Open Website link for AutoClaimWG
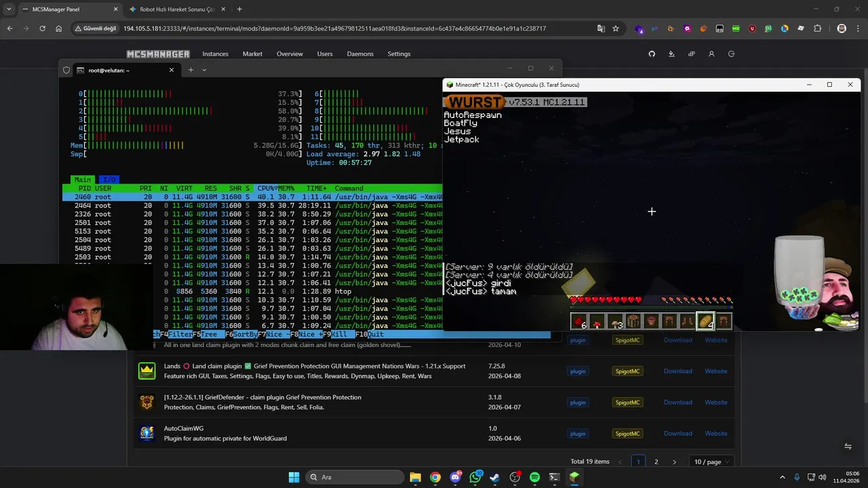Image resolution: width=868 pixels, height=488 pixels. [715, 434]
